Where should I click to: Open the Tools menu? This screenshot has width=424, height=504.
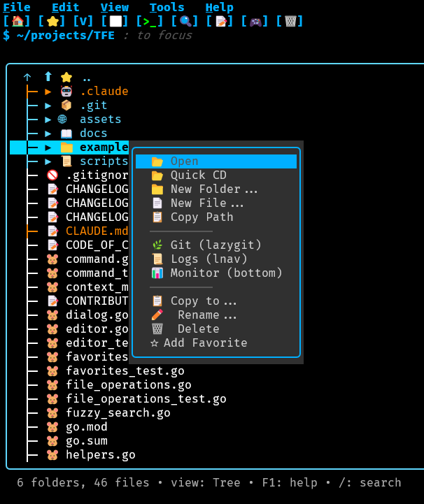click(x=167, y=7)
